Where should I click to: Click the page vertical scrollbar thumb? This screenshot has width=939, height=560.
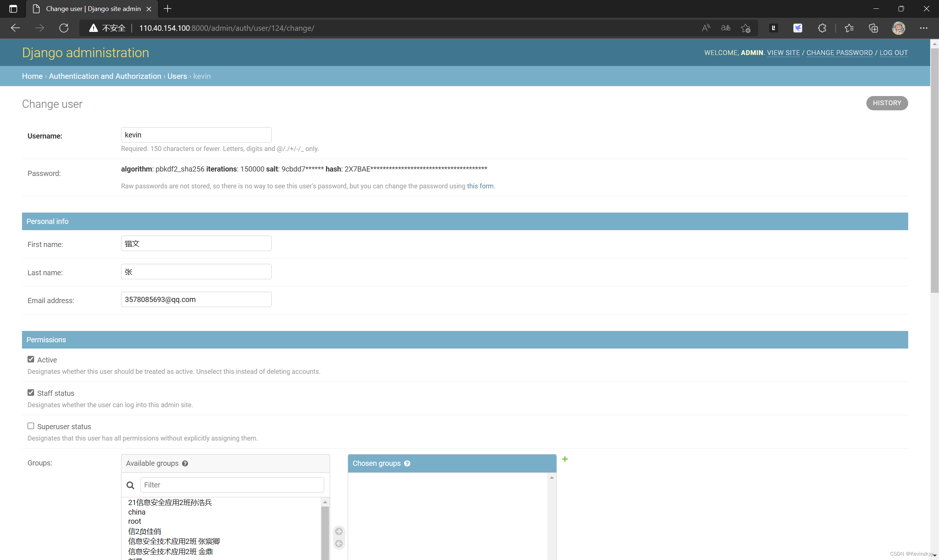point(934,170)
